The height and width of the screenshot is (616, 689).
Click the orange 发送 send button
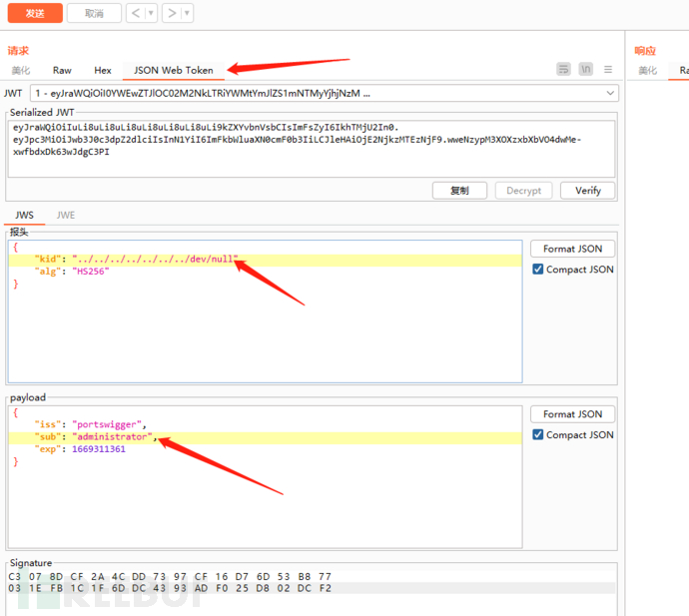(x=35, y=13)
